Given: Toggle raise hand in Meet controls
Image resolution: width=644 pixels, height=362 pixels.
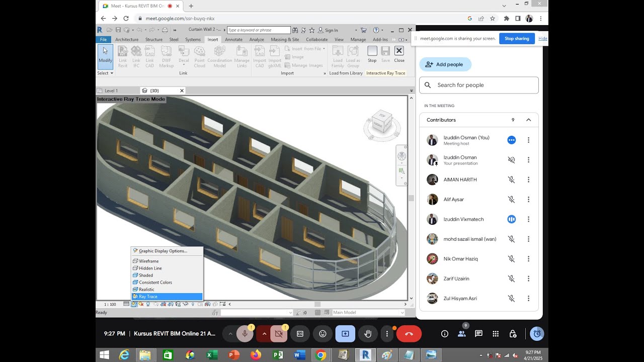Looking at the screenshot, I should coord(368,334).
